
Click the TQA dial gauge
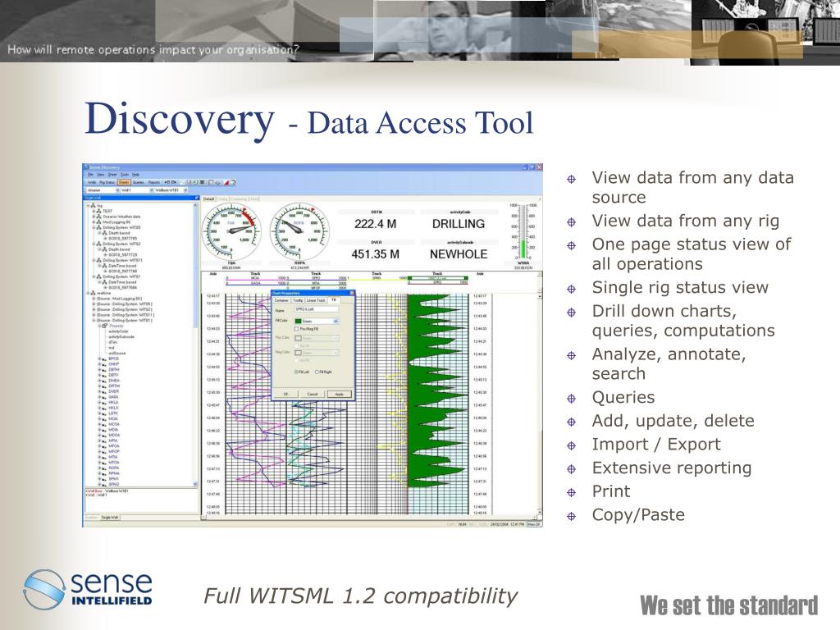pyautogui.click(x=231, y=232)
